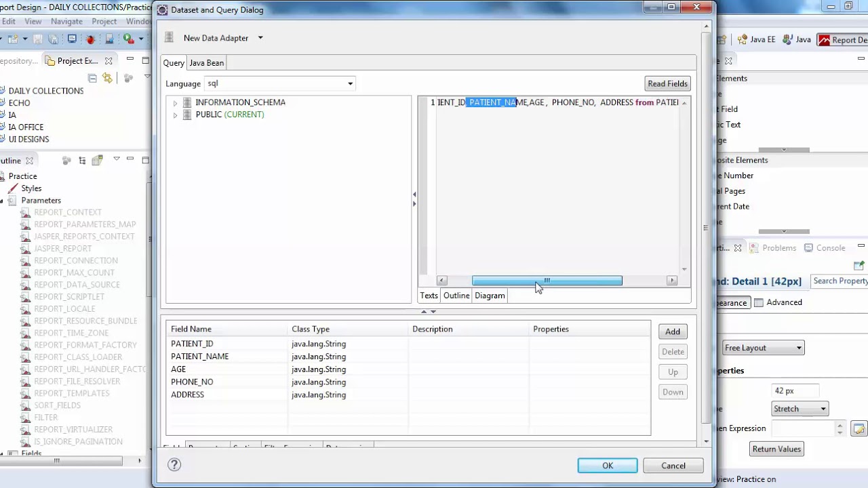Click the Field Name column header
Image resolution: width=868 pixels, height=488 pixels.
click(227, 329)
